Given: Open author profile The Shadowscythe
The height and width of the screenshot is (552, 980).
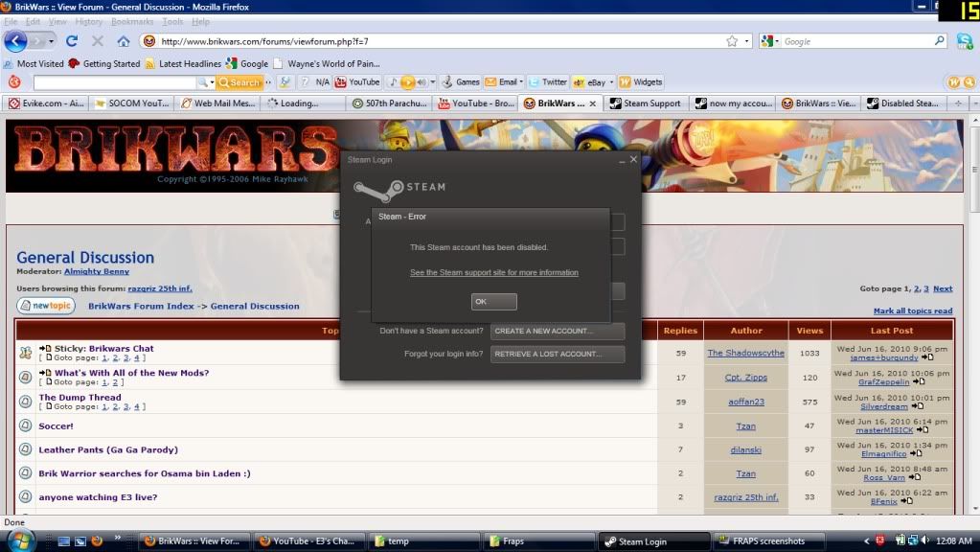Looking at the screenshot, I should pyautogui.click(x=745, y=353).
